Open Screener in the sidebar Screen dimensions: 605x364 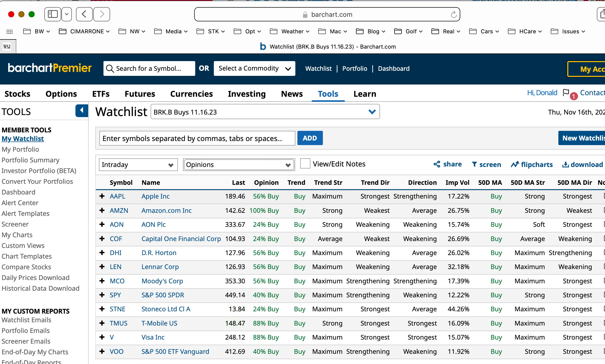click(15, 224)
